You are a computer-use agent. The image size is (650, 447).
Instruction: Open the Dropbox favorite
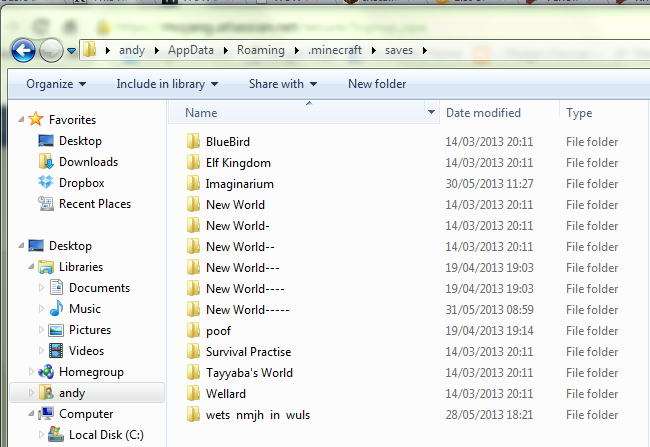tap(71, 183)
